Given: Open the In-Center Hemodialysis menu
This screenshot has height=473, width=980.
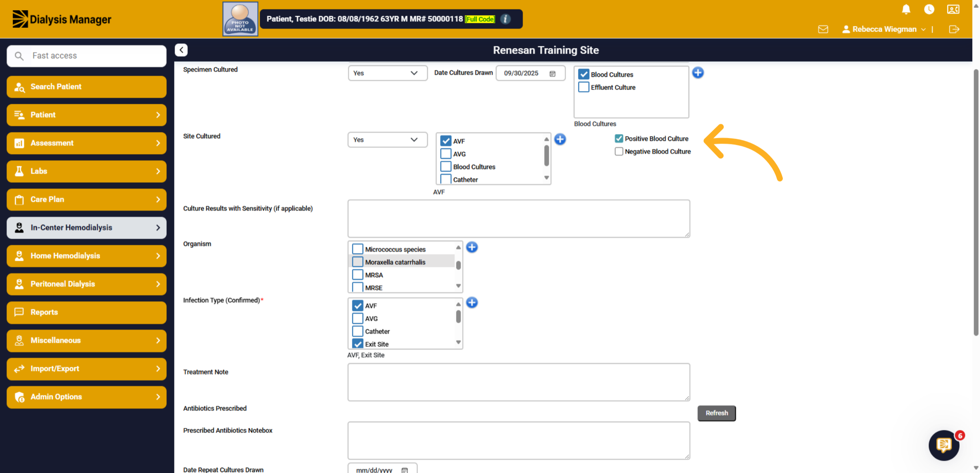Looking at the screenshot, I should pos(87,227).
